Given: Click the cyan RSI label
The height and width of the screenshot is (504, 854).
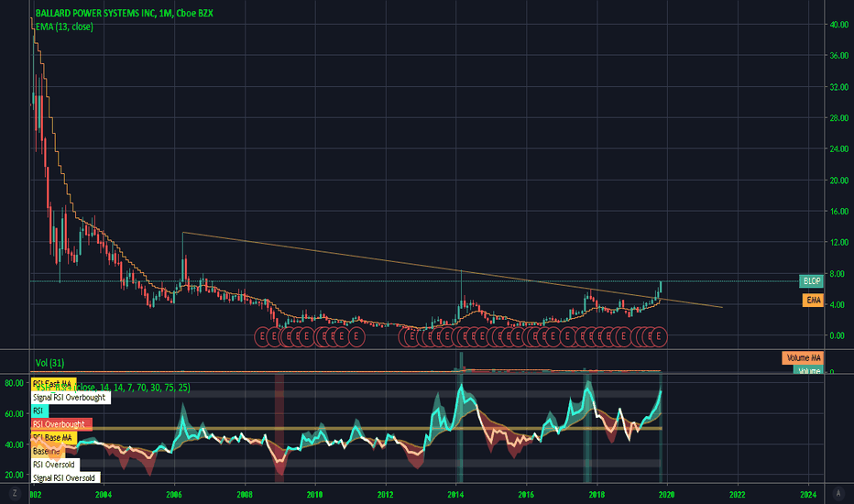Looking at the screenshot, I should point(39,411).
